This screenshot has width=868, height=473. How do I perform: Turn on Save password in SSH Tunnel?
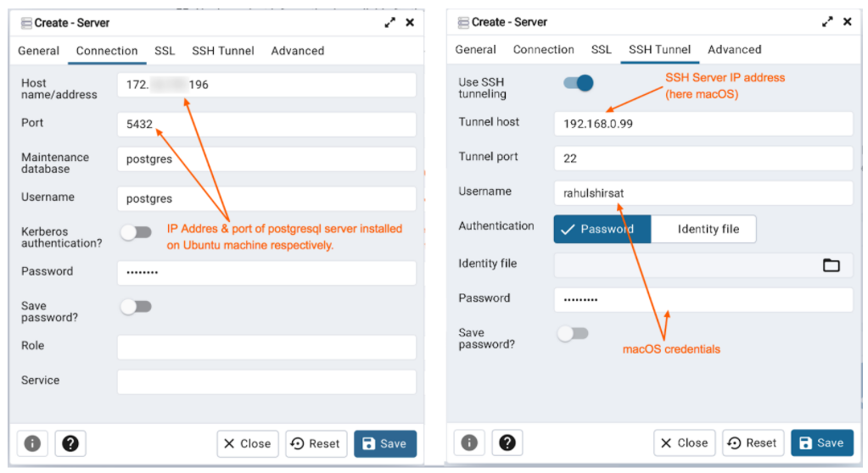pos(573,334)
